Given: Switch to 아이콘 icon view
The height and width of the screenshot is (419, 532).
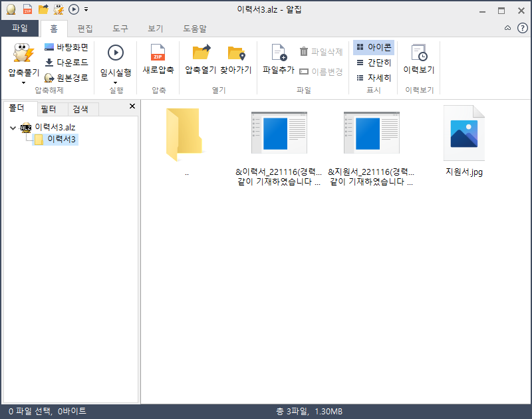Looking at the screenshot, I should coord(374,47).
